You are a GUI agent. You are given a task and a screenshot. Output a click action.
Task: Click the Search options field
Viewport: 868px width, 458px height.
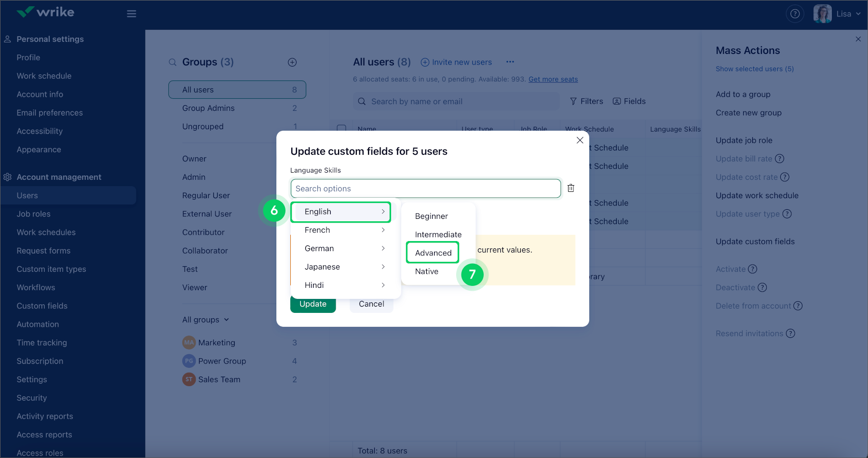coord(426,189)
